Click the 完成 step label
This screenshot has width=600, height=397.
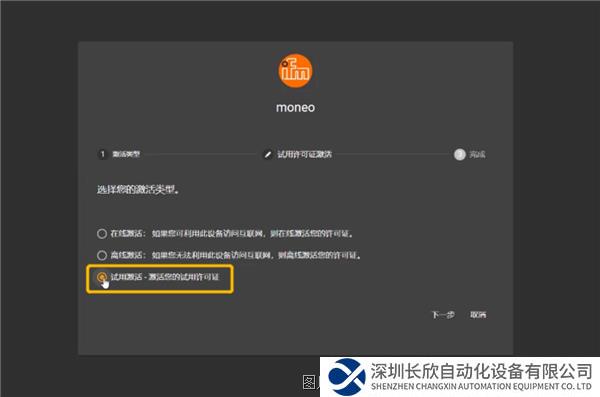(478, 154)
